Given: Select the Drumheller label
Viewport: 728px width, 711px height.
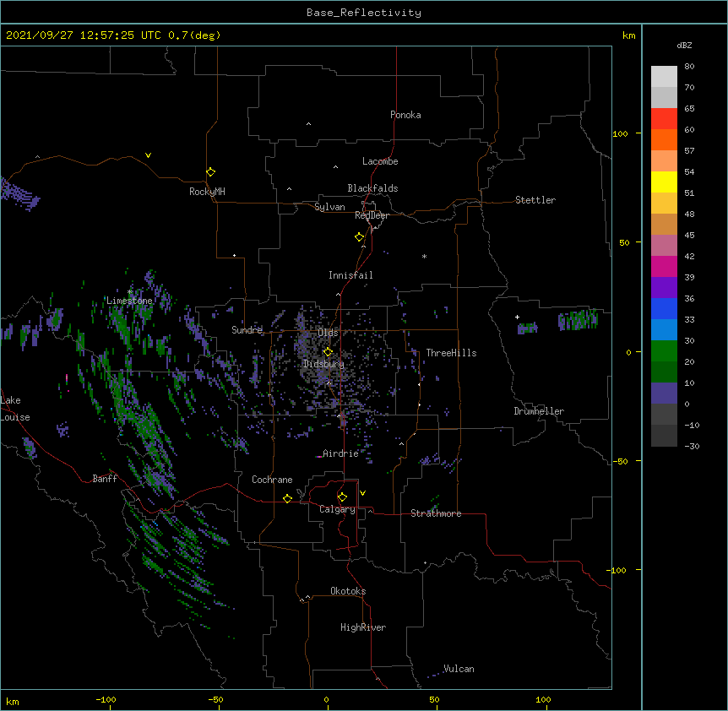Looking at the screenshot, I should tap(539, 411).
